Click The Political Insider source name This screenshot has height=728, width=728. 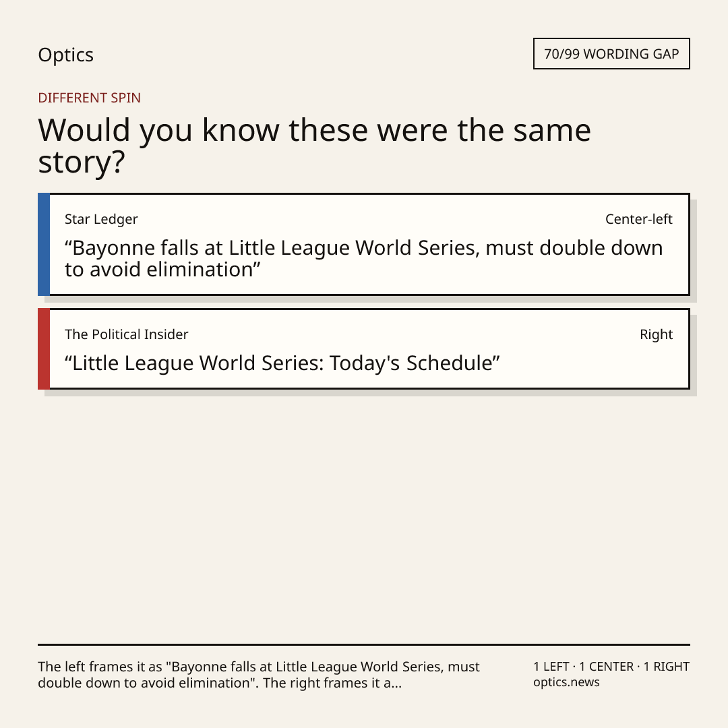click(126, 334)
